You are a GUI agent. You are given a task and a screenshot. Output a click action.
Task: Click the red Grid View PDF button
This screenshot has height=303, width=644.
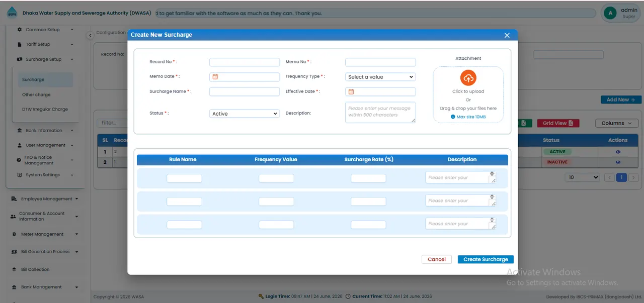[558, 123]
